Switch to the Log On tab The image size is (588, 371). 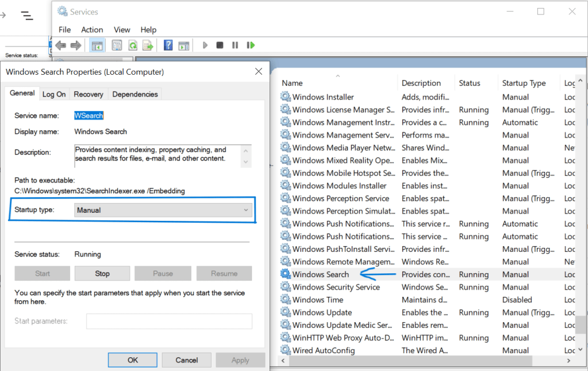54,94
